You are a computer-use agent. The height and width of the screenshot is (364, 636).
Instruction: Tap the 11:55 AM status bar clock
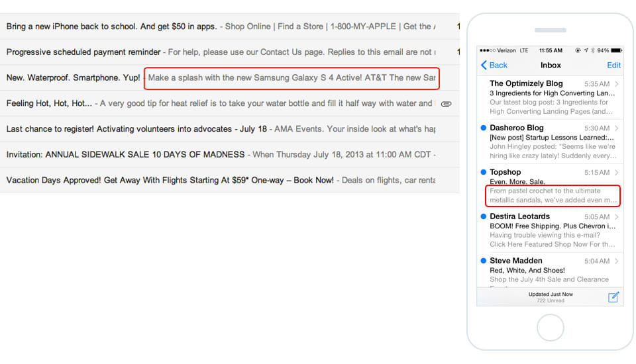(x=551, y=50)
